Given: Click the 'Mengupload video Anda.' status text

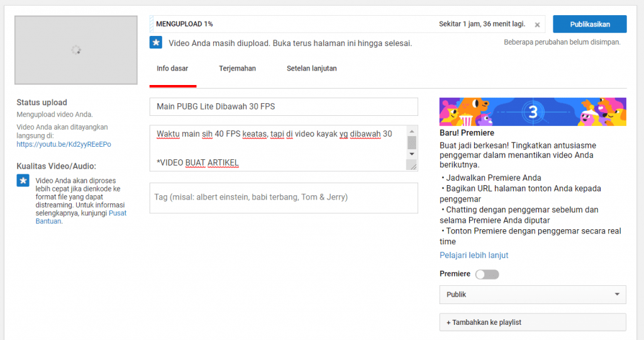Looking at the screenshot, I should tap(55, 115).
